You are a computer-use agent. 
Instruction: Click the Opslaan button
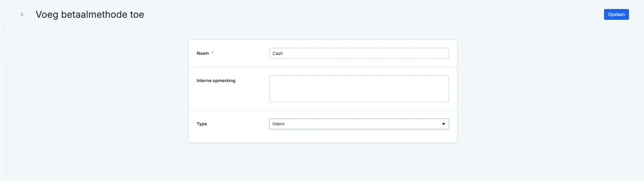pos(616,14)
